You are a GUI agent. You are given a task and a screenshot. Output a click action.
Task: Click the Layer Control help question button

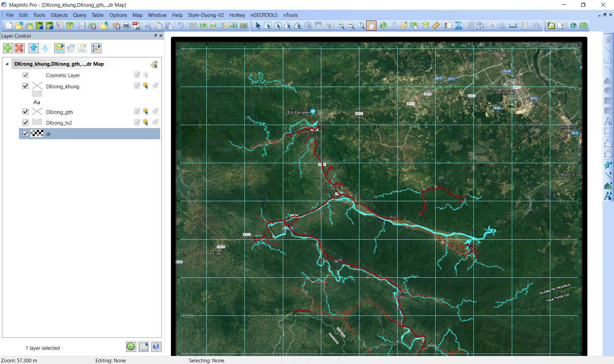tap(156, 346)
